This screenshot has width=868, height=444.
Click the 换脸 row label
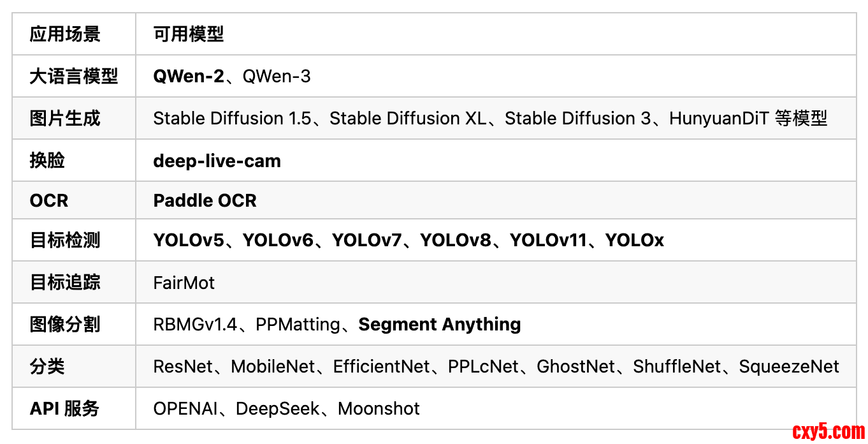(x=48, y=161)
